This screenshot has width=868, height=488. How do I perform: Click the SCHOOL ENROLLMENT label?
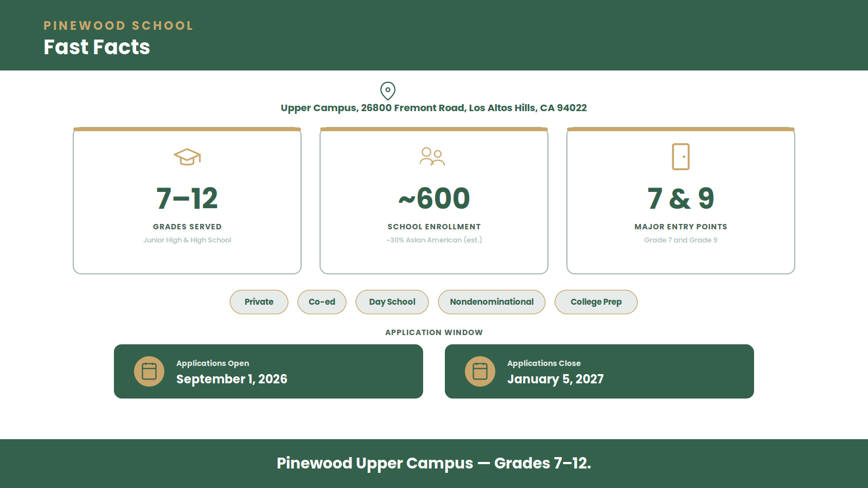click(434, 227)
